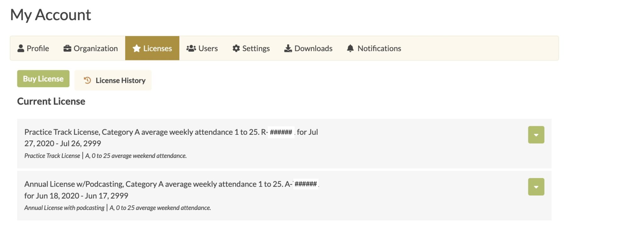Viewport: 644px width, 234px height.
Task: Open License History text button
Action: tap(120, 80)
